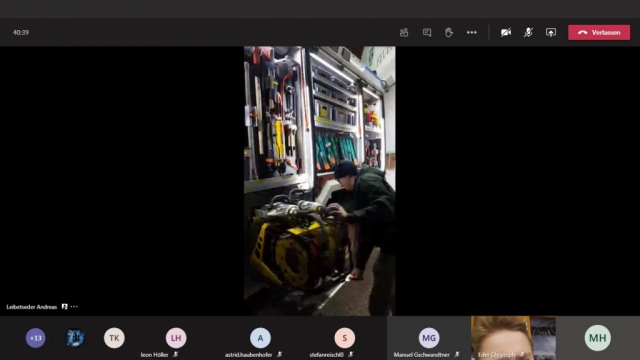Click the leon Höller name label
640x360 pixels.
pos(154,355)
